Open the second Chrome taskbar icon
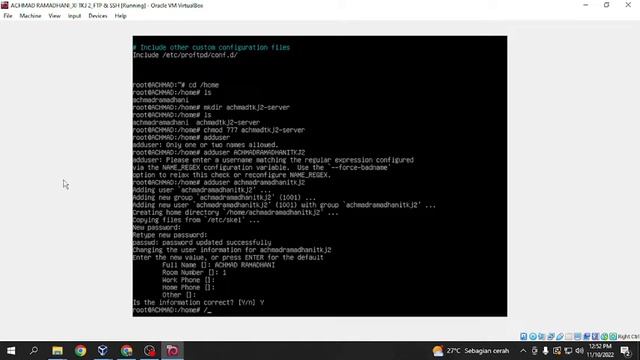 [x=127, y=351]
